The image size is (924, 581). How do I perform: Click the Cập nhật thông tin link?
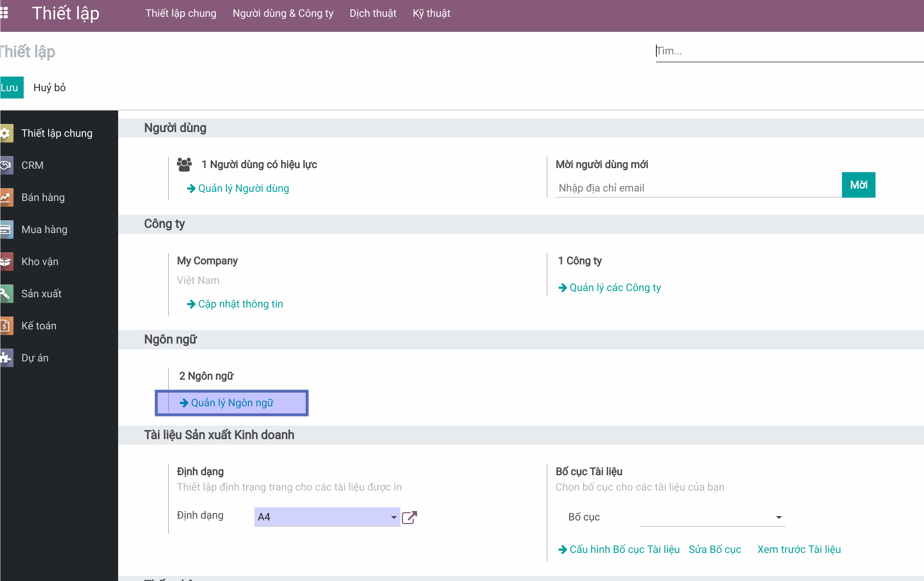click(240, 304)
